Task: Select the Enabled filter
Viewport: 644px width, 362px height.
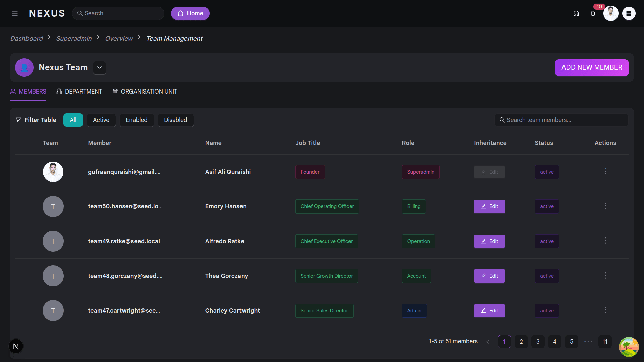Action: click(137, 120)
